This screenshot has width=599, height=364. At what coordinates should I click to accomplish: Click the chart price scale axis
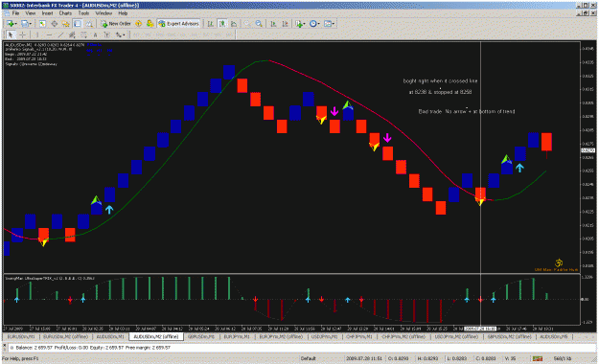pyautogui.click(x=587, y=156)
